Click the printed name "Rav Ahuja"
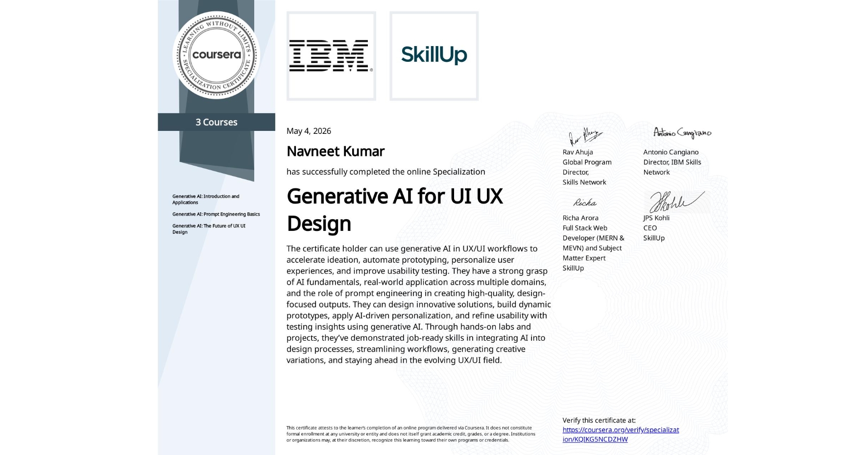The width and height of the screenshot is (868, 455). pos(578,152)
